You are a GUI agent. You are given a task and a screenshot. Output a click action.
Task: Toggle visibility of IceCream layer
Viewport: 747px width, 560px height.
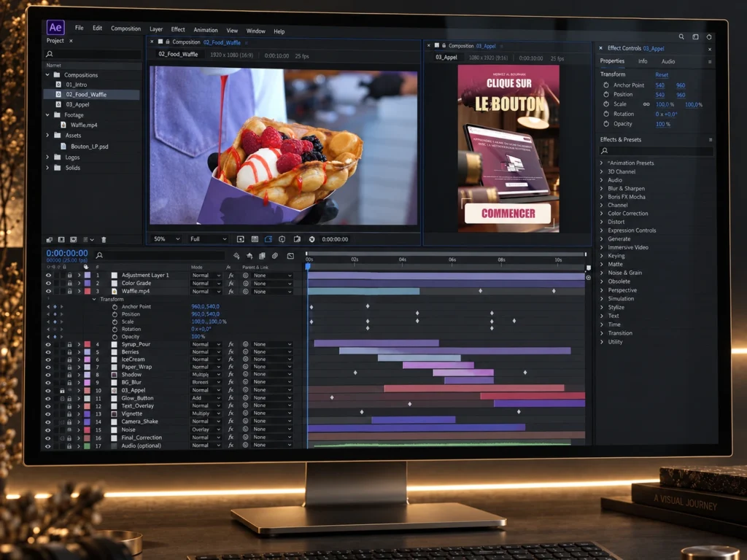pos(48,359)
